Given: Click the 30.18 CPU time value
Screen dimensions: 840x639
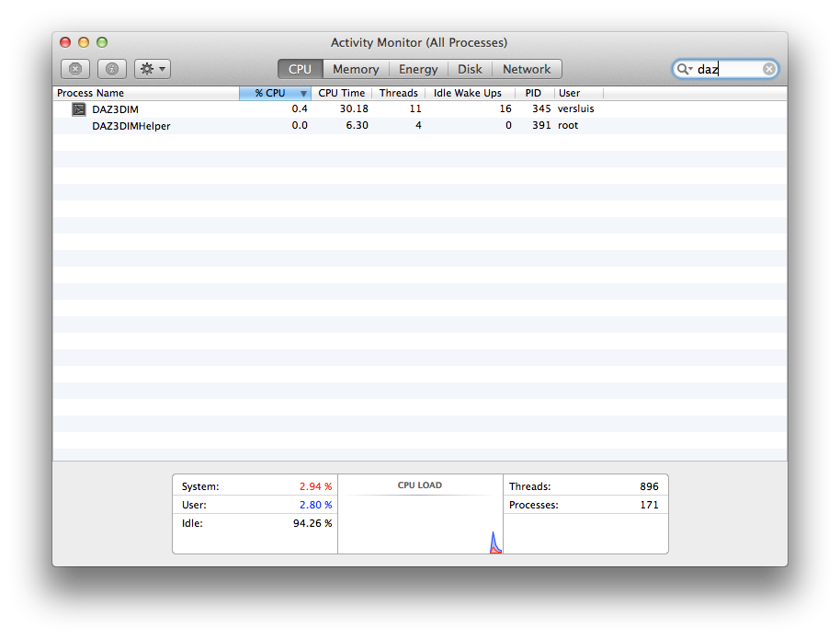Looking at the screenshot, I should pyautogui.click(x=354, y=108).
